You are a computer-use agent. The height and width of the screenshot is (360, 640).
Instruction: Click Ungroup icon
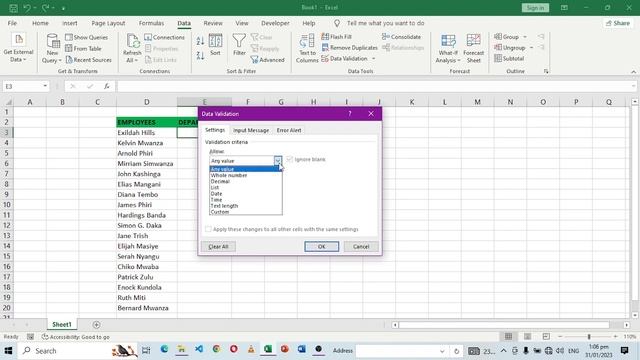(x=498, y=48)
